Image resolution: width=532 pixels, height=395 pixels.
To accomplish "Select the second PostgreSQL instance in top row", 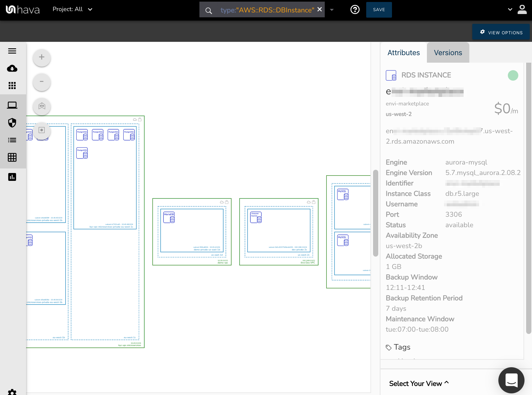I will [x=98, y=135].
